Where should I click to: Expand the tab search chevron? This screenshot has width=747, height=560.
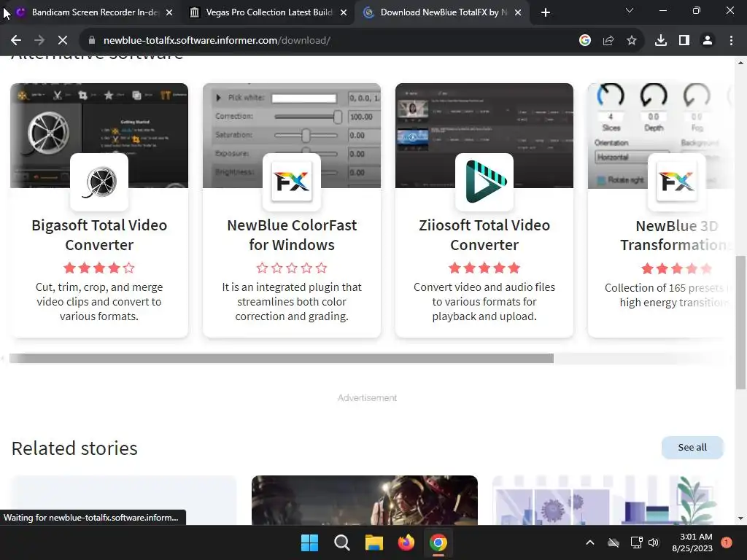tap(630, 10)
